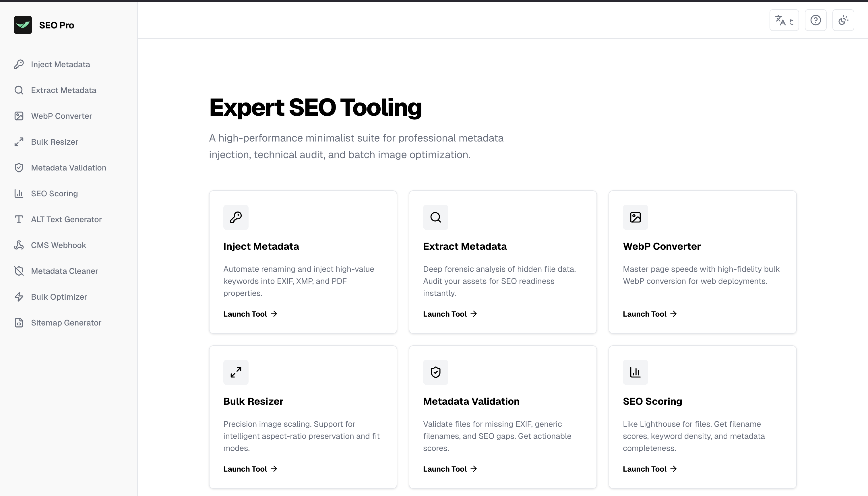Launch the Inject Metadata tool
The width and height of the screenshot is (868, 496).
click(x=250, y=314)
